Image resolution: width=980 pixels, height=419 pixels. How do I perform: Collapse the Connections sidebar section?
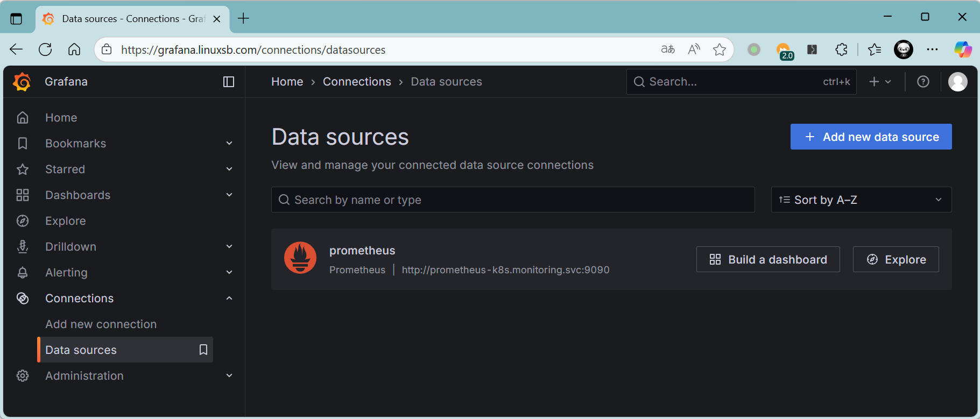(229, 298)
